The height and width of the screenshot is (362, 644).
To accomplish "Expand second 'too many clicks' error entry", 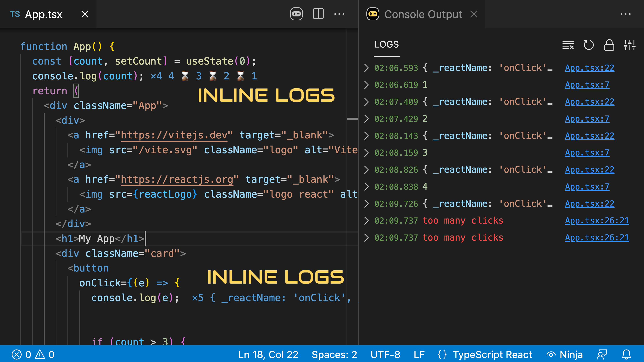I will 367,238.
